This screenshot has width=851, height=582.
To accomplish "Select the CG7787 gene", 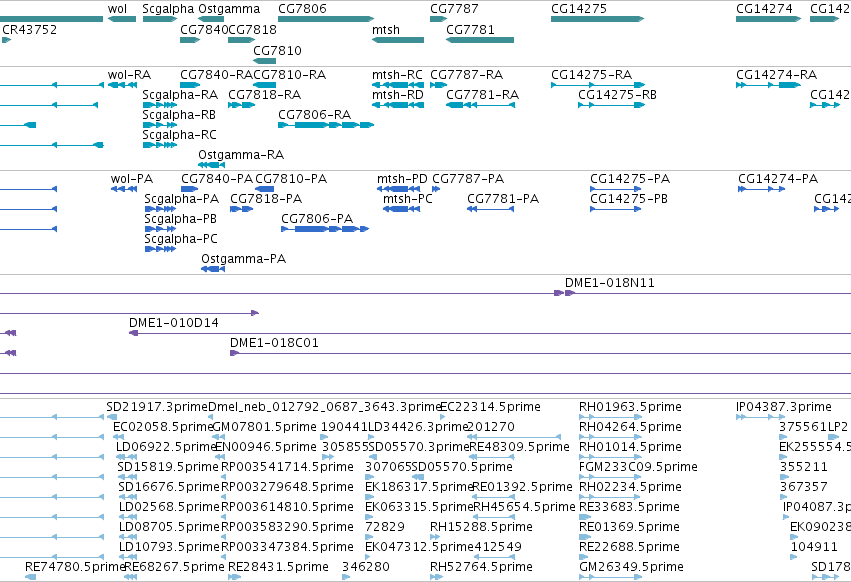I will click(439, 19).
